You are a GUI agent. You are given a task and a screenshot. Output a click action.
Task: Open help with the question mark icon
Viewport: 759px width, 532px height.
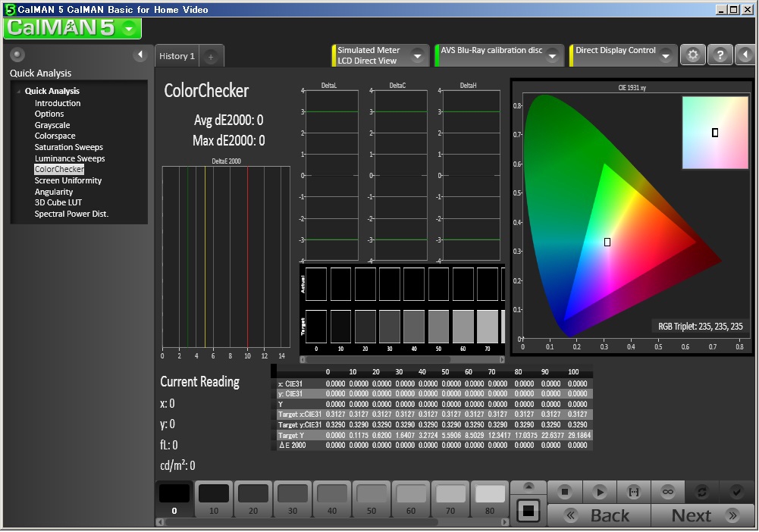pyautogui.click(x=720, y=55)
